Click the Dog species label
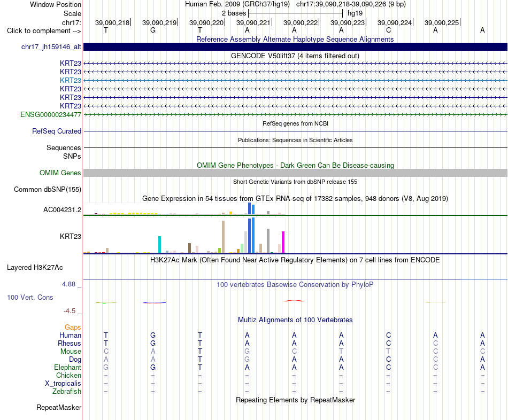The image size is (508, 420). click(75, 360)
